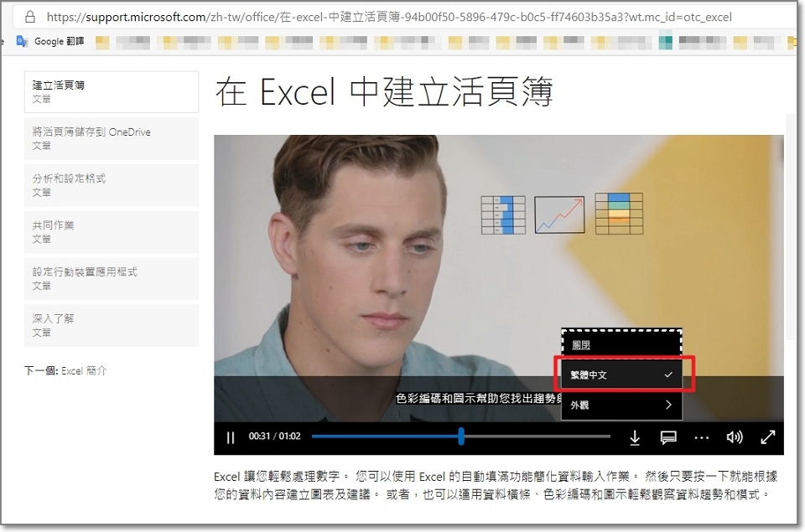Choose 繁體中文 caption language

click(x=621, y=374)
